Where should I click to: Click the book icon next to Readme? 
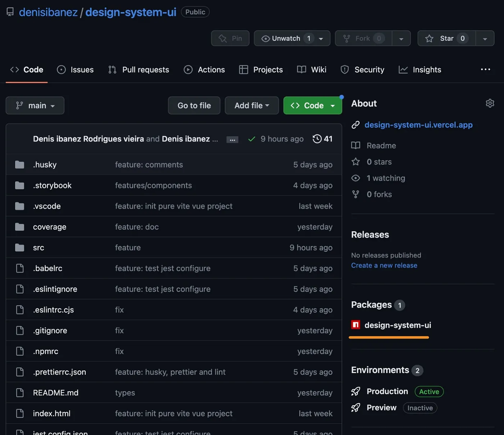pyautogui.click(x=356, y=145)
